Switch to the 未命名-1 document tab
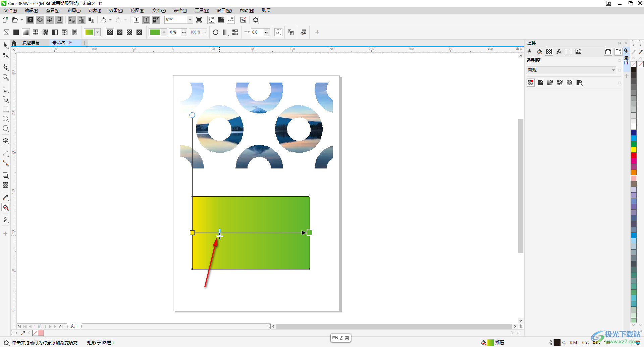Screen dimensions: 644x347 pyautogui.click(x=62, y=43)
